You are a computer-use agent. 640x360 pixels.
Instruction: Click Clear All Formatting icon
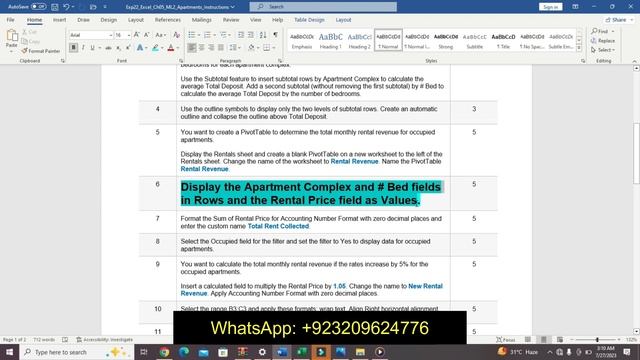click(176, 35)
